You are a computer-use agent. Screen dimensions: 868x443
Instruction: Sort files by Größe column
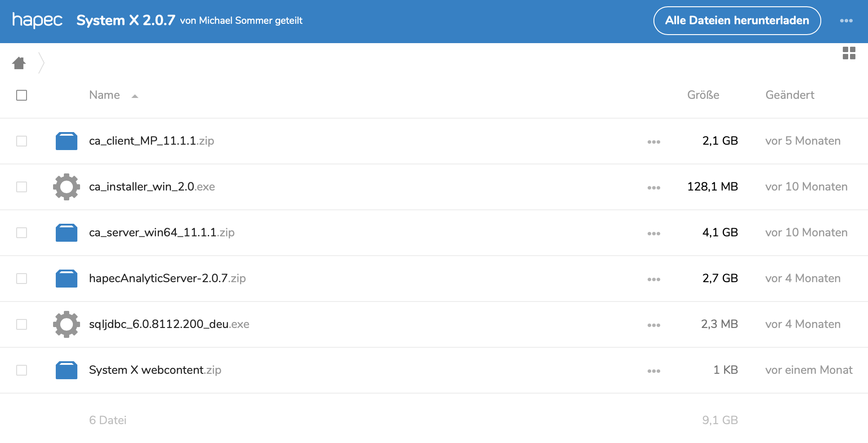pos(703,95)
